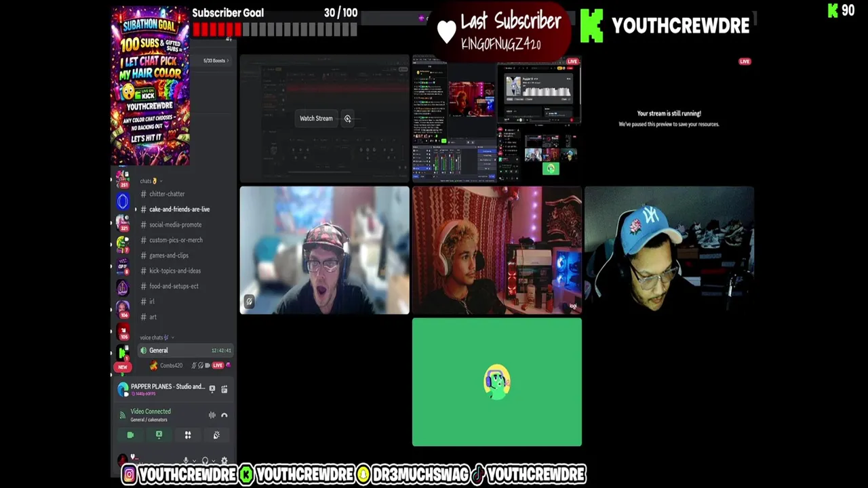Click the NEW unread pill
The height and width of the screenshot is (488, 868).
pyautogui.click(x=123, y=367)
